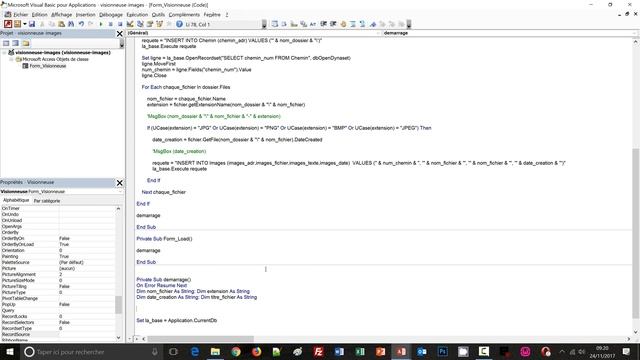The height and width of the screenshot is (360, 640).
Task: Open the Object Browser icon
Action: [160, 24]
